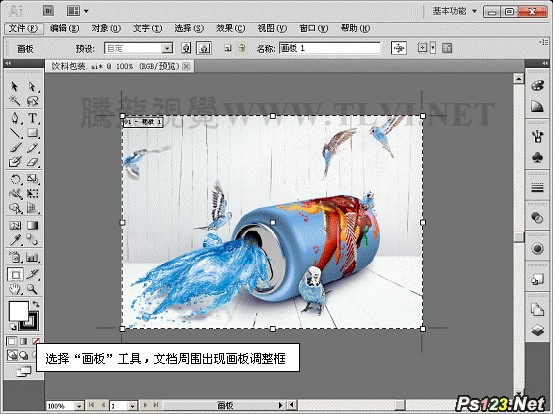
Task: Select the Warp tool
Action: pyautogui.click(x=15, y=194)
